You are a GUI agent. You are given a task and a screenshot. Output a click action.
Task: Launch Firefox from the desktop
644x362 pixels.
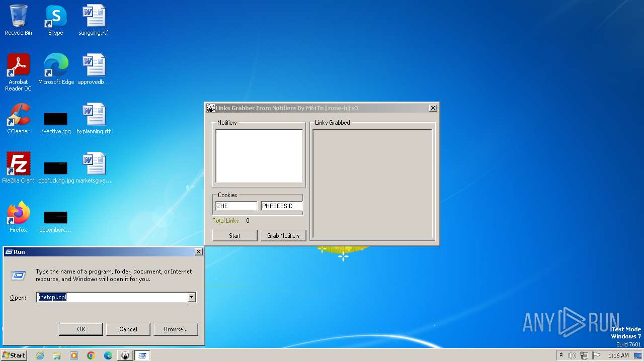[x=18, y=217]
